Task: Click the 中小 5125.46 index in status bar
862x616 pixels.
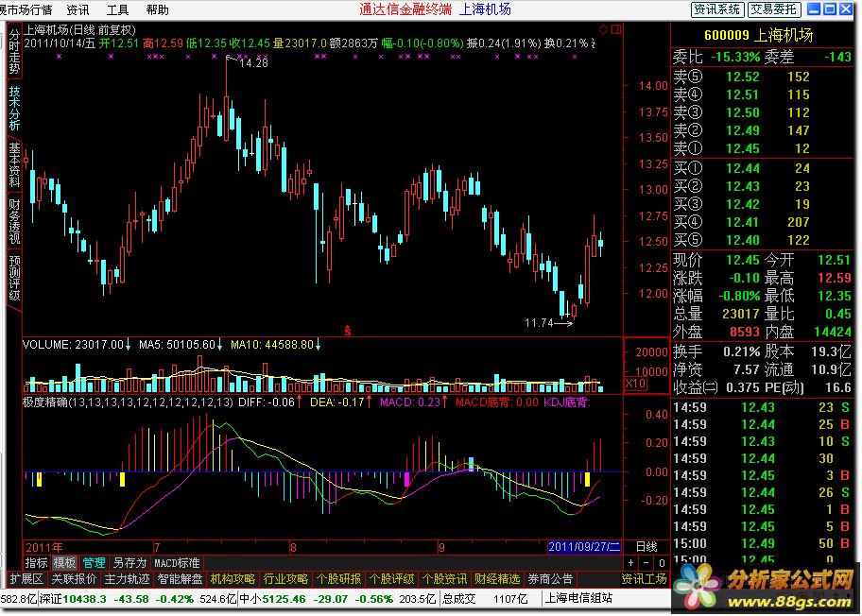Action: [272, 599]
